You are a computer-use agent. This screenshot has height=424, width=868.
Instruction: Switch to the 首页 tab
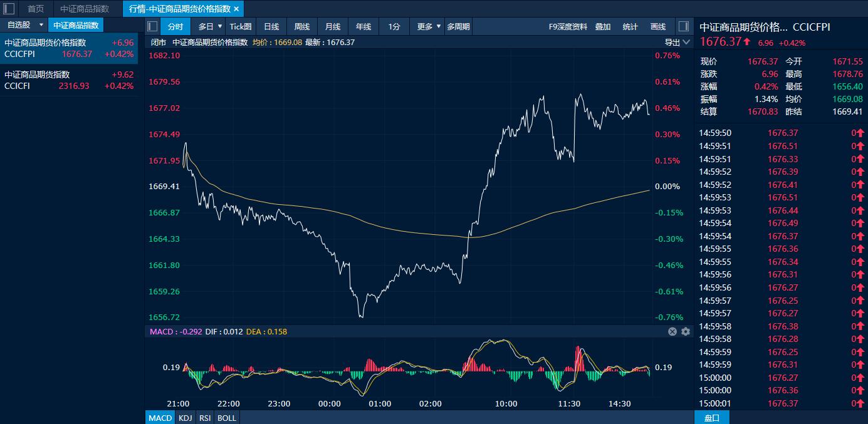coord(36,9)
